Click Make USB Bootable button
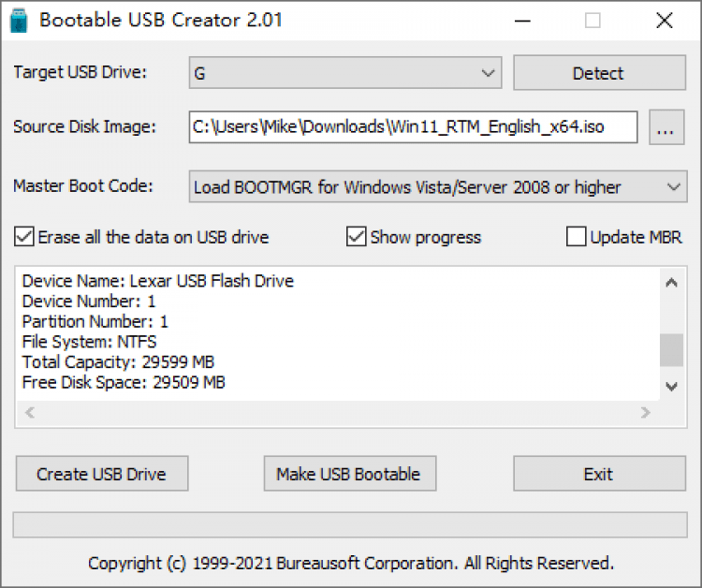 348,474
